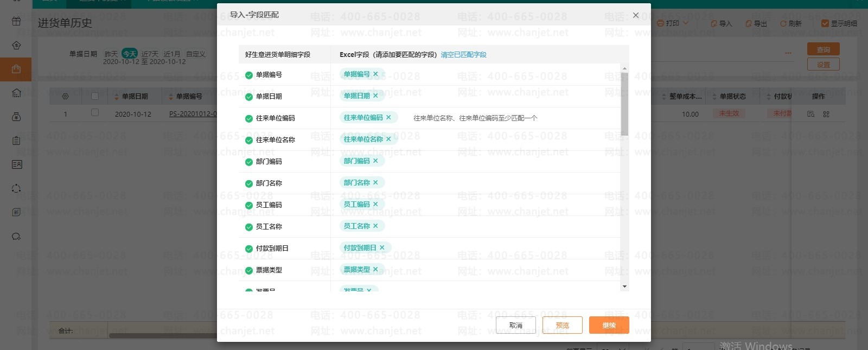
Task: Sort by 单据日期 column arrows
Action: 117,97
